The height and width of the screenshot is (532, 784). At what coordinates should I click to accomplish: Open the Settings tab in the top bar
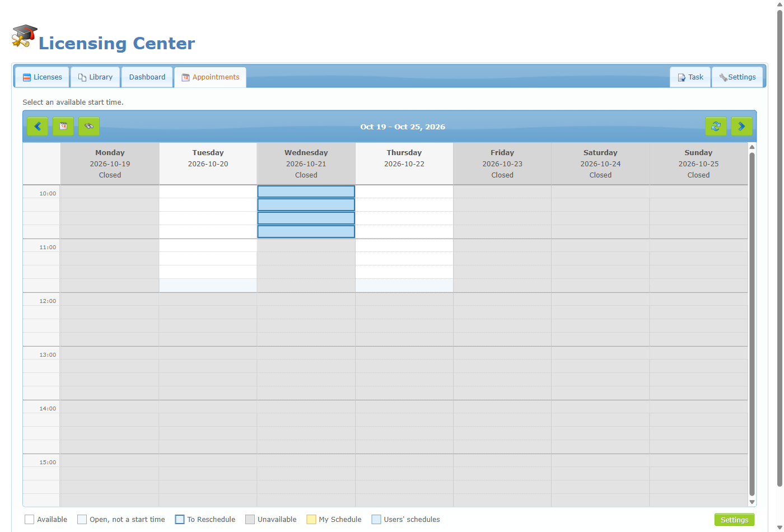(x=738, y=77)
